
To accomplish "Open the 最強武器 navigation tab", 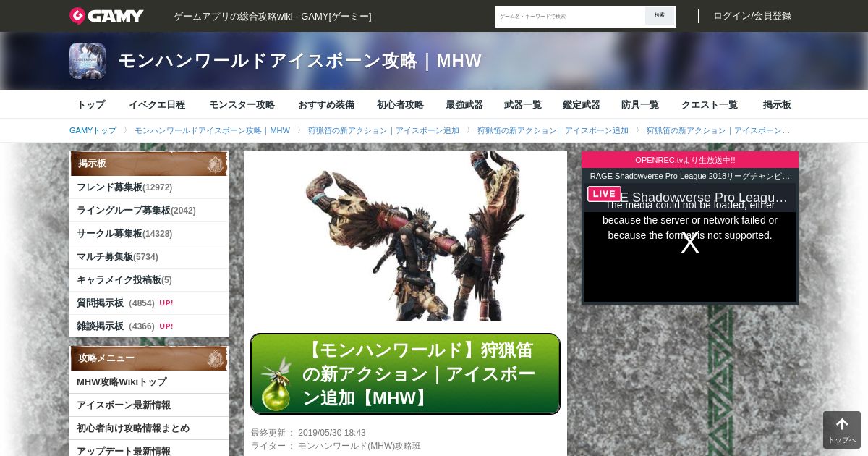I will point(464,104).
